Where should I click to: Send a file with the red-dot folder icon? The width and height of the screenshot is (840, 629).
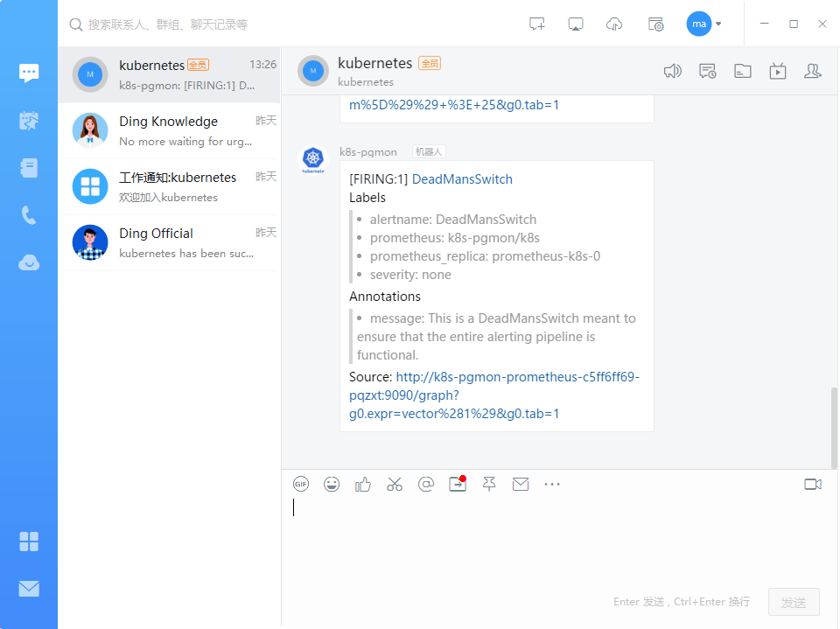(x=458, y=484)
